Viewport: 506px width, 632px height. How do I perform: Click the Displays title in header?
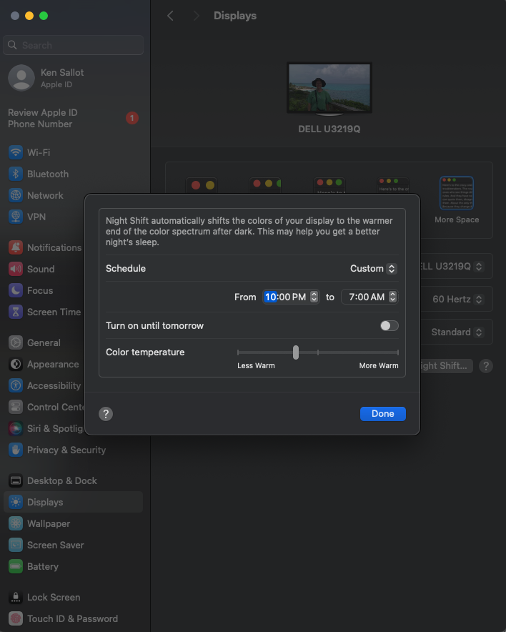(x=235, y=16)
